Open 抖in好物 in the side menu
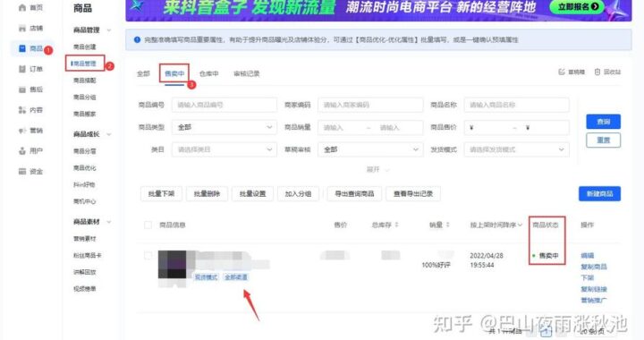The image size is (644, 340). coord(85,185)
